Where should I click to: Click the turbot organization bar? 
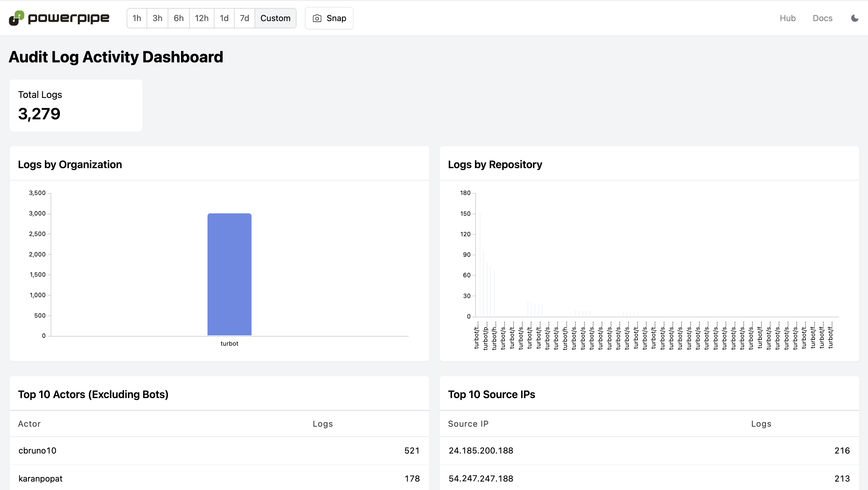tap(229, 274)
